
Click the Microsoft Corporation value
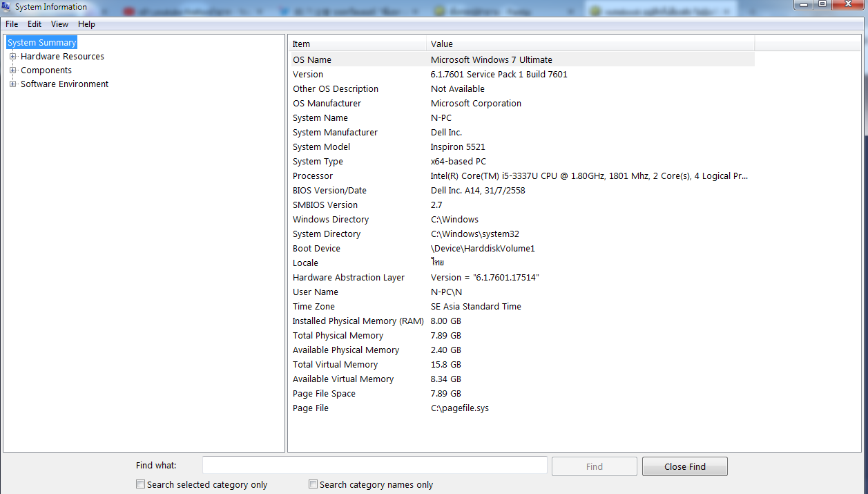pos(476,104)
